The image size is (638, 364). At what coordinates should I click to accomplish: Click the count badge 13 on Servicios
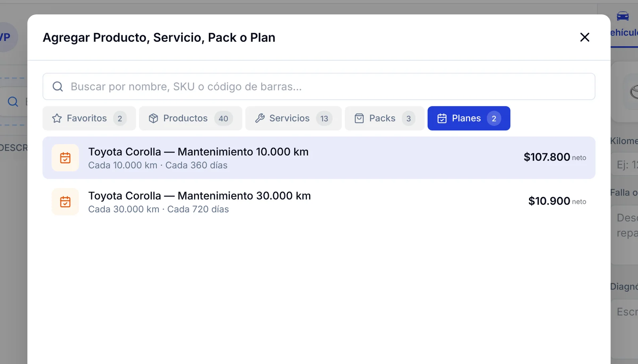pos(324,118)
